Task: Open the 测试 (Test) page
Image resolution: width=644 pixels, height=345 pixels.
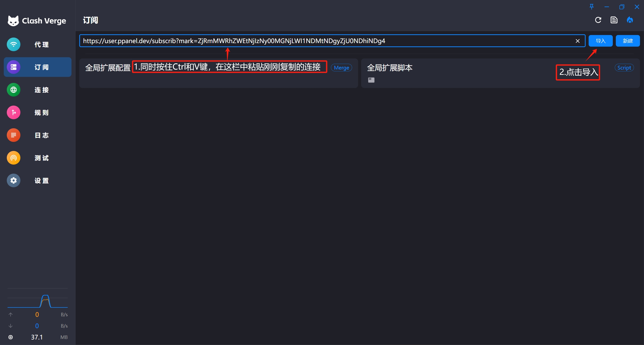Action: [x=37, y=158]
